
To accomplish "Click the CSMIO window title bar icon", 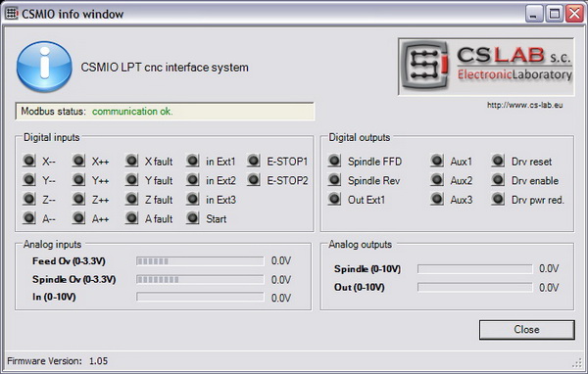I will click(x=12, y=14).
